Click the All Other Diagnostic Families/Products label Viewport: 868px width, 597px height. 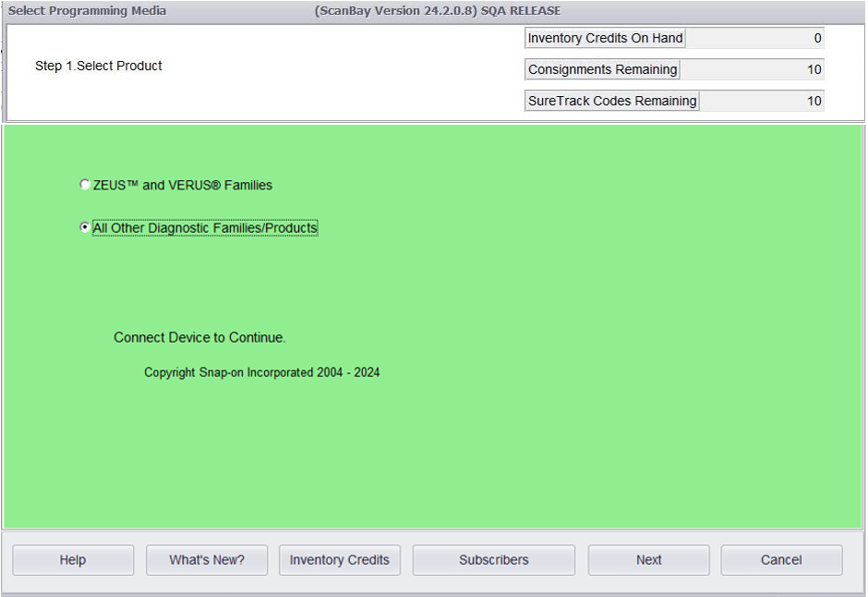click(205, 228)
